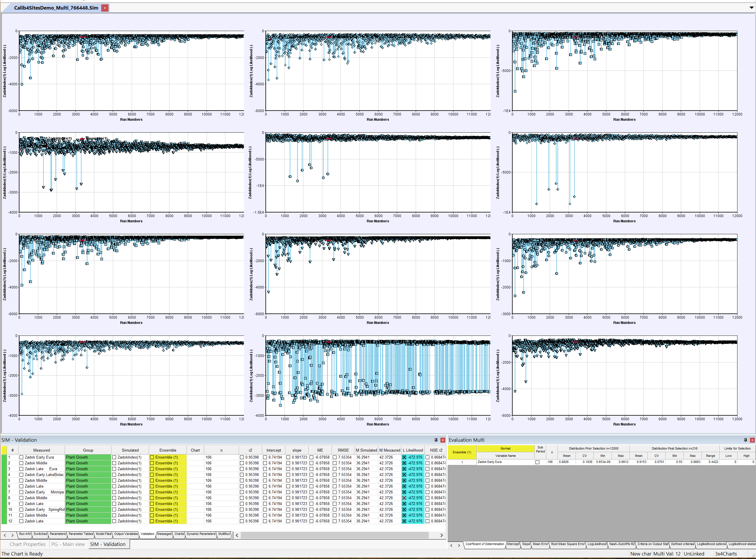Open the Mean Error tab
Viewport: 756px width, 559px height.
[x=540, y=544]
